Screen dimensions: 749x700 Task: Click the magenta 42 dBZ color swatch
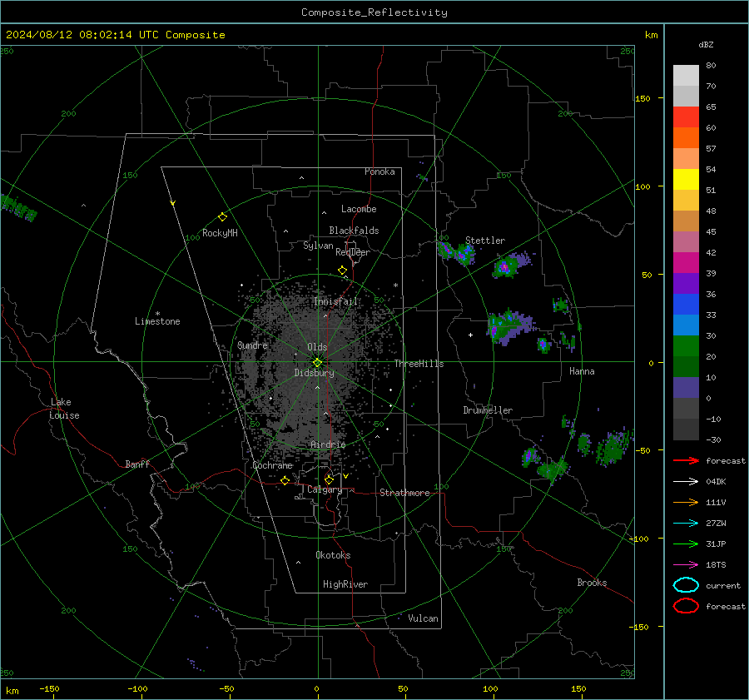tap(686, 262)
